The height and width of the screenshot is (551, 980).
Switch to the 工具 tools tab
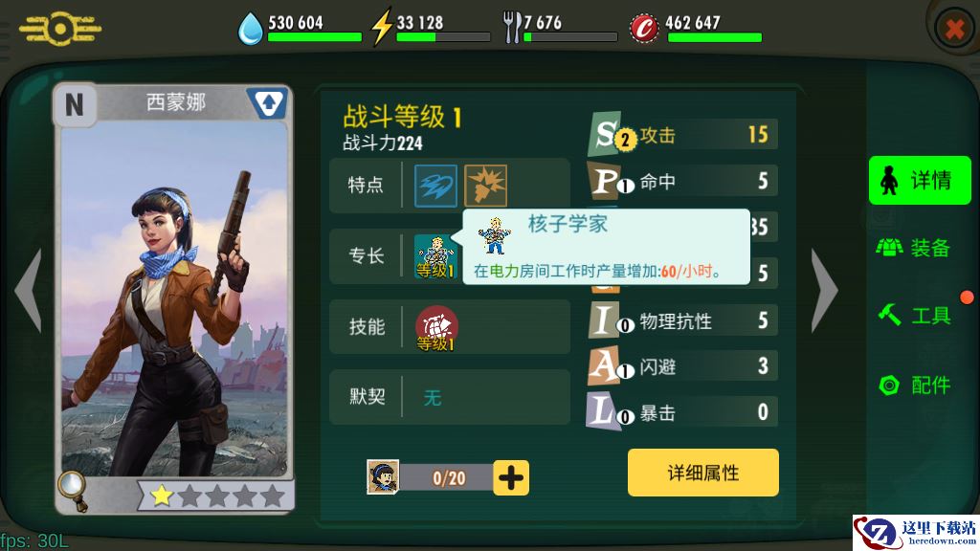pos(916,316)
